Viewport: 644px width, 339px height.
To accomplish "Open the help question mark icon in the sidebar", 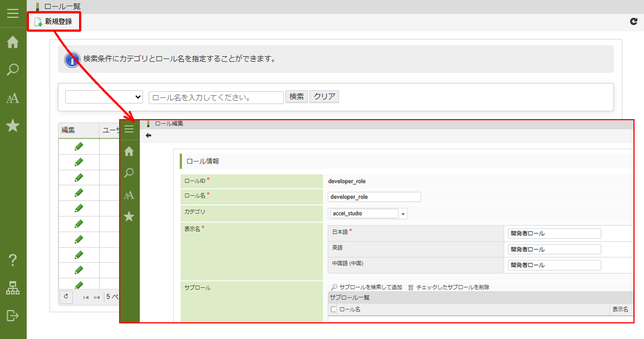I will click(x=13, y=260).
